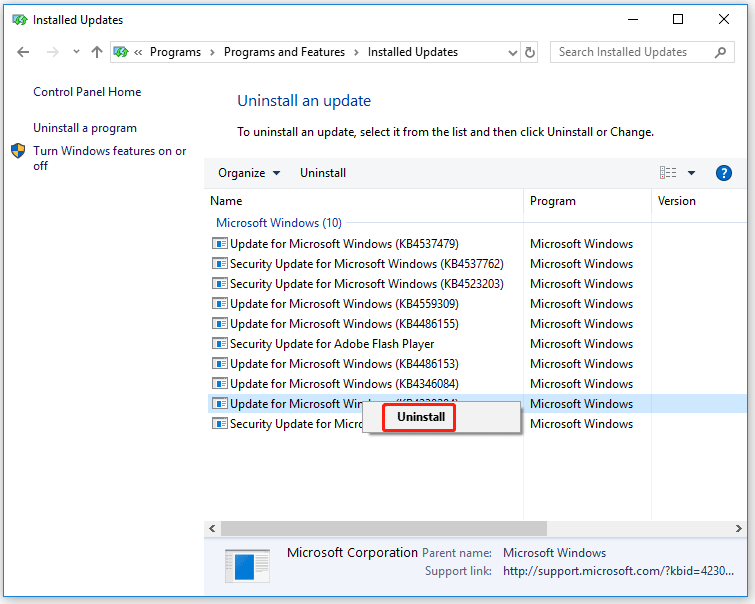The height and width of the screenshot is (604, 755).
Task: Select Programs and Features breadcrumb
Action: (x=284, y=52)
